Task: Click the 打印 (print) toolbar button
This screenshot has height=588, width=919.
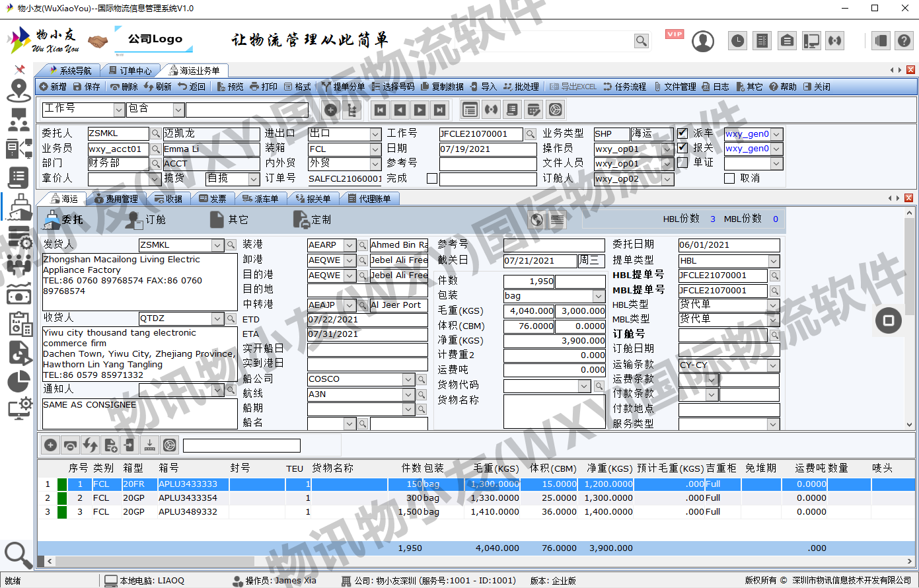Action: point(264,87)
